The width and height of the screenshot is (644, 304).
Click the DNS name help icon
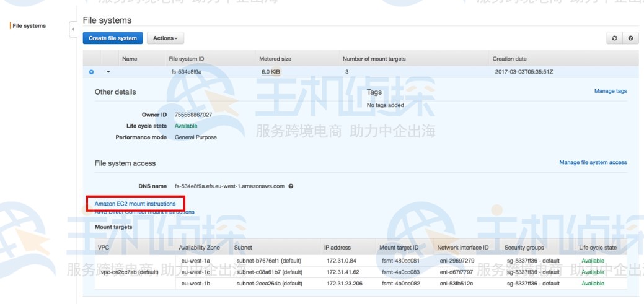[291, 186]
